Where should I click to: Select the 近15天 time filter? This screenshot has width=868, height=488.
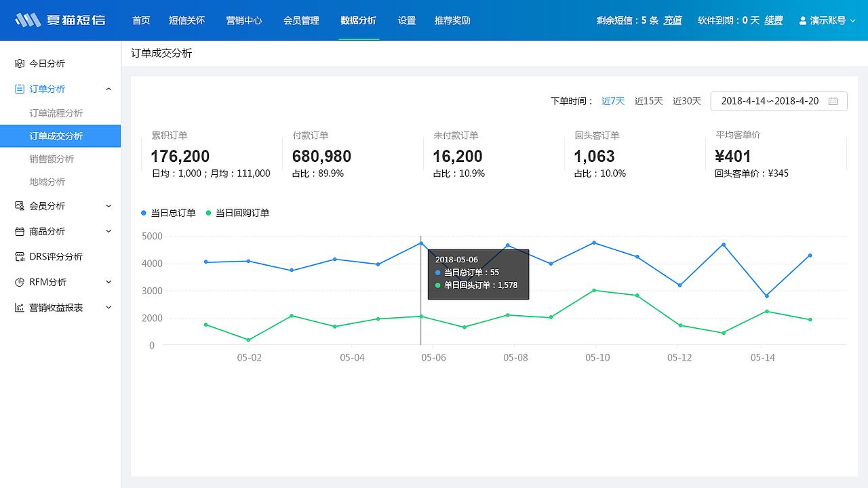(x=648, y=100)
